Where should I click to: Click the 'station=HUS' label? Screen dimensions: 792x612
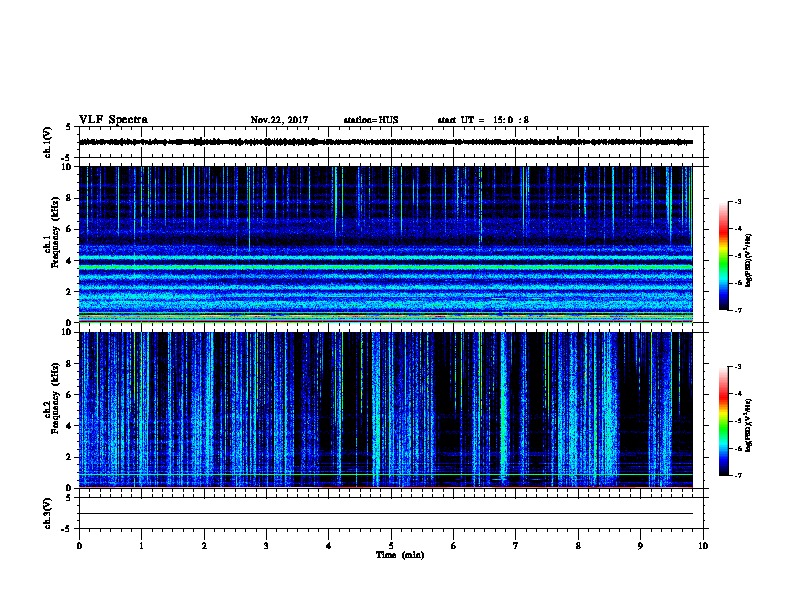click(x=371, y=120)
